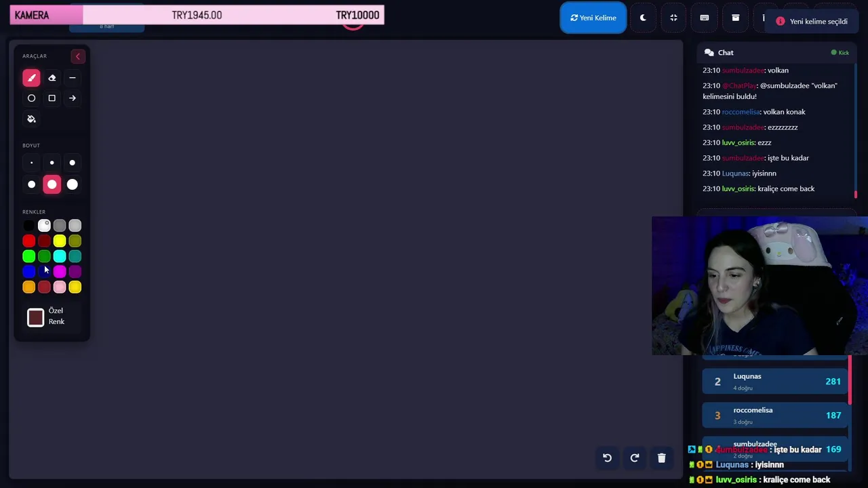This screenshot has width=868, height=488.
Task: Select the circle shape tool
Action: [x=31, y=98]
